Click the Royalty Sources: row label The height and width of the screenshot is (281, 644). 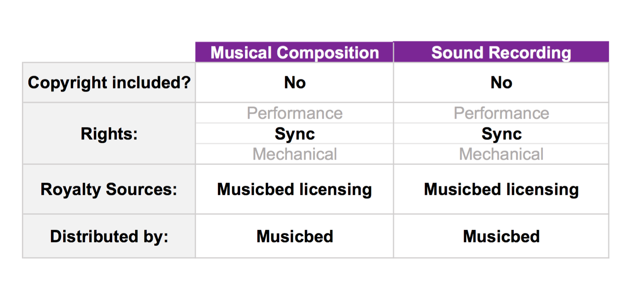point(109,189)
